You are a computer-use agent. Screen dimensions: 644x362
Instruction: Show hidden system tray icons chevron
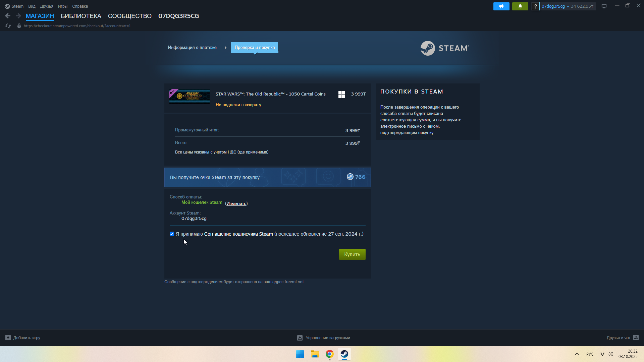pyautogui.click(x=577, y=354)
